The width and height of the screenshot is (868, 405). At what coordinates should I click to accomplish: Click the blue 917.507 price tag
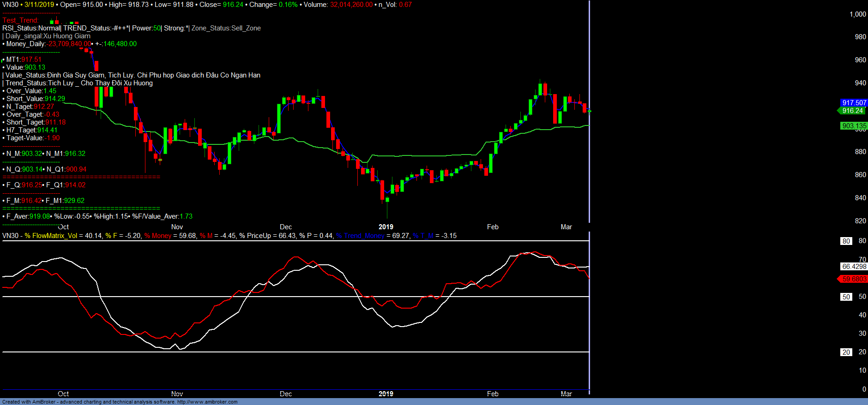[x=854, y=103]
